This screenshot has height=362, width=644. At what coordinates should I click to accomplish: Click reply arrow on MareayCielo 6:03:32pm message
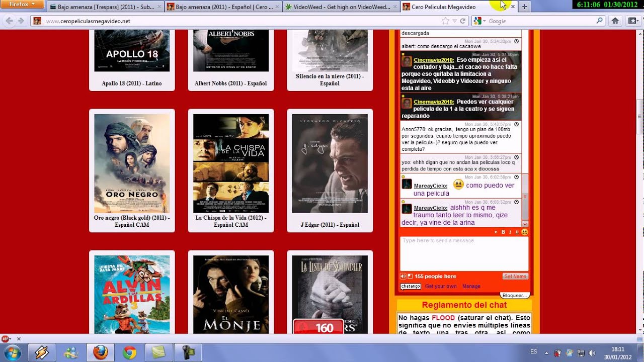516,202
